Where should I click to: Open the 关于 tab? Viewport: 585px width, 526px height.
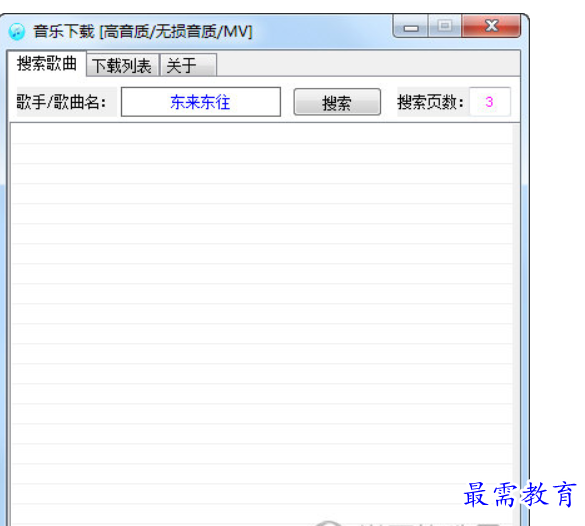[188, 66]
